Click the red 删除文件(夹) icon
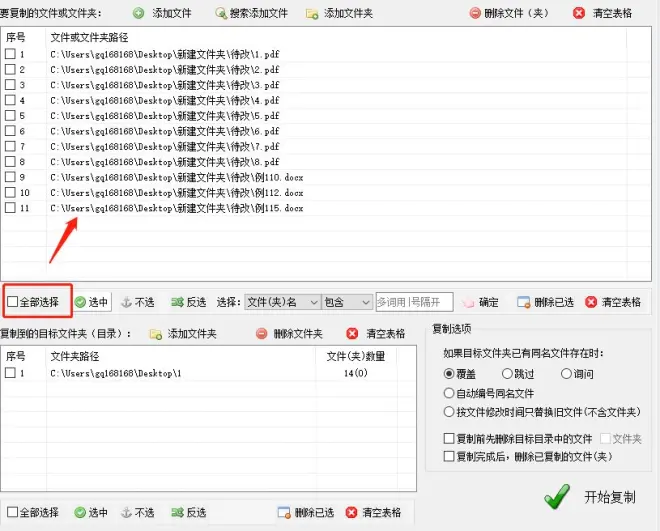This screenshot has width=660, height=531. (475, 14)
